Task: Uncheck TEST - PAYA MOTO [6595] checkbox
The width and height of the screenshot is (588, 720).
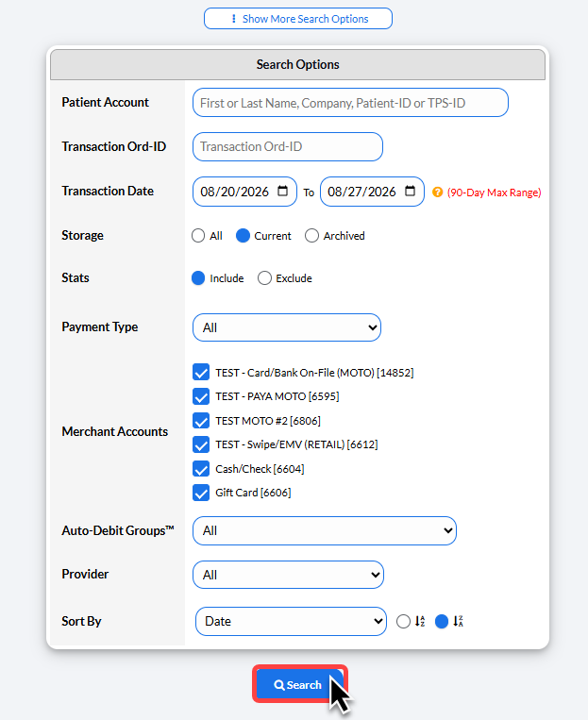Action: point(201,396)
